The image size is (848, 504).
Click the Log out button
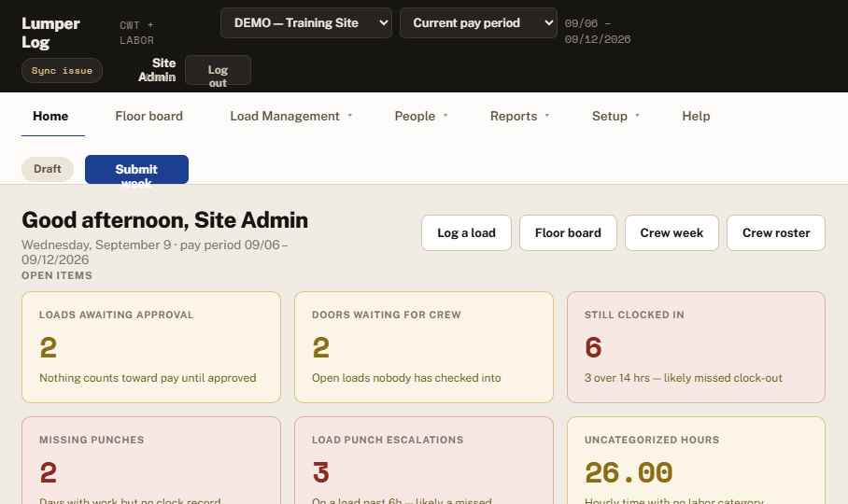coord(218,70)
